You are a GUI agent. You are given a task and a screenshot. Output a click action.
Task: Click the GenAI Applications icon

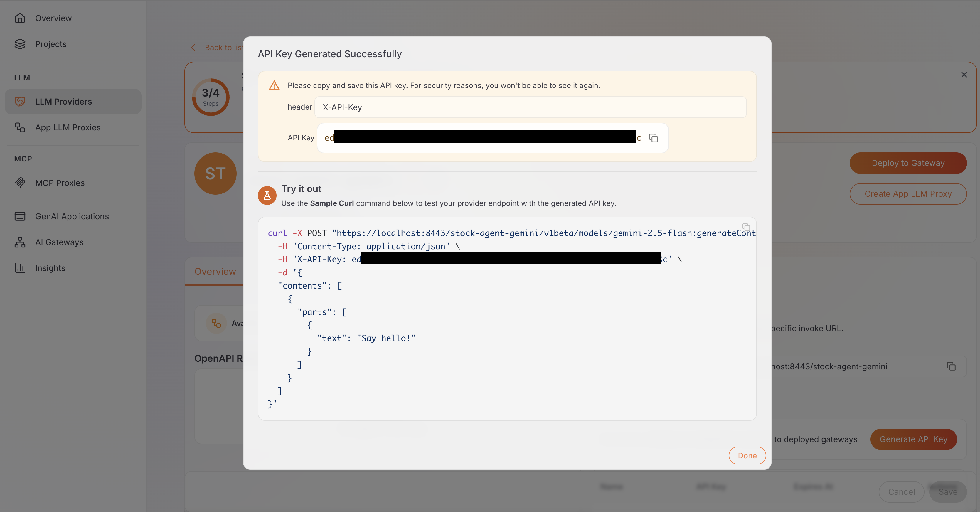(x=20, y=216)
